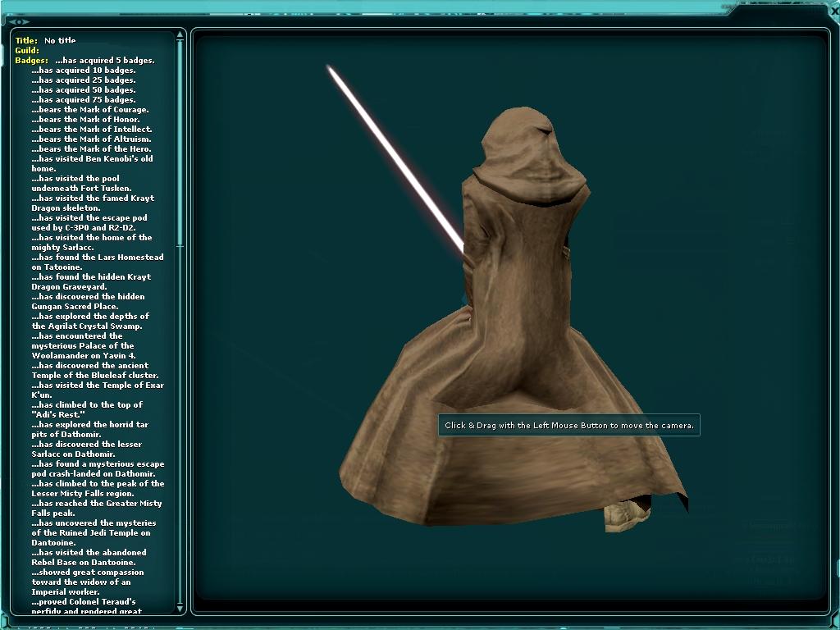This screenshot has height=630, width=840.
Task: Select the hidden Krayt Dragon Graveyard badge
Action: click(x=91, y=282)
